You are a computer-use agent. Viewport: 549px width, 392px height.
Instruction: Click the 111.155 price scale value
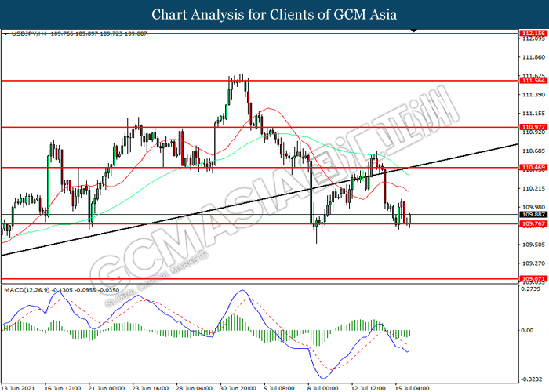click(533, 114)
